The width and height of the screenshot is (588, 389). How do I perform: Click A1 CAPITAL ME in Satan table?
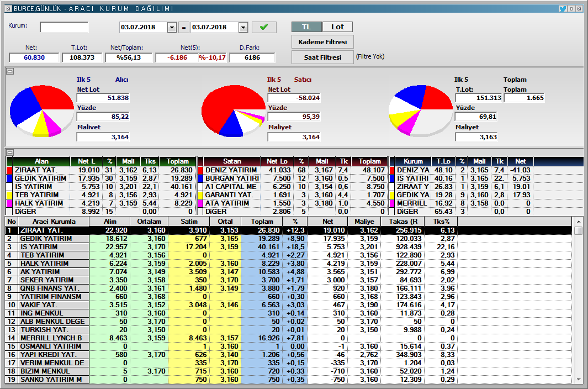point(231,187)
